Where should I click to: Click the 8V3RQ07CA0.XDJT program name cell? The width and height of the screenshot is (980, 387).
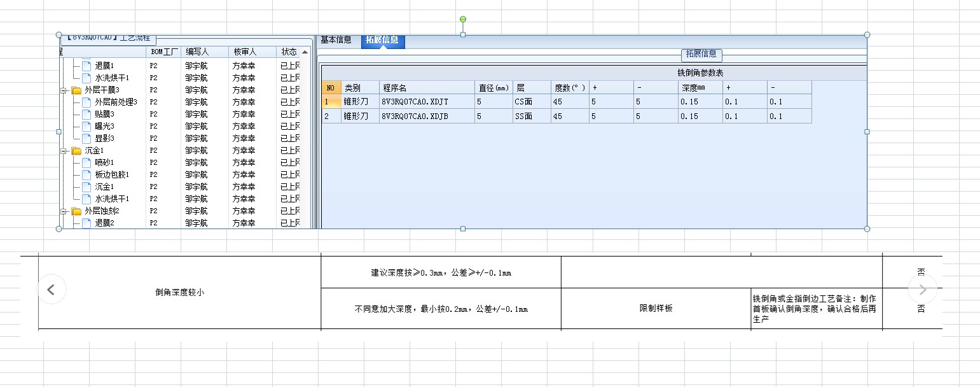(427, 101)
